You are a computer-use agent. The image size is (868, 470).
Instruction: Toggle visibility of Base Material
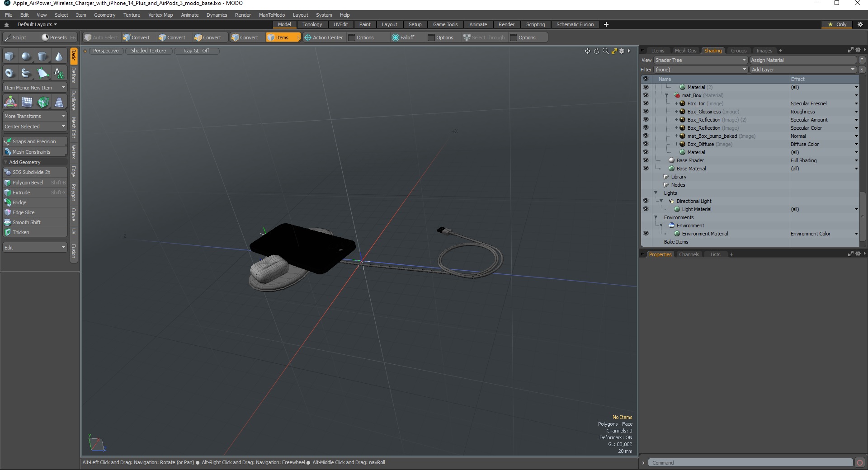coord(646,168)
